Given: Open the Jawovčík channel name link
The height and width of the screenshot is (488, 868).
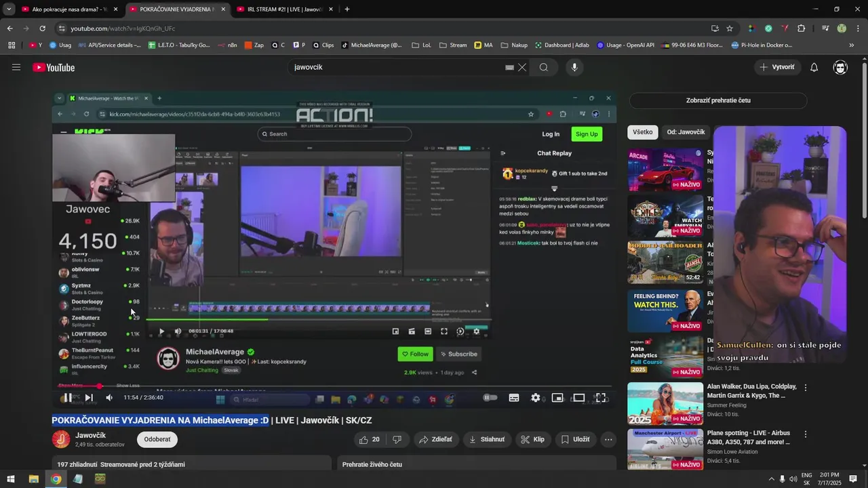Looking at the screenshot, I should [90, 435].
